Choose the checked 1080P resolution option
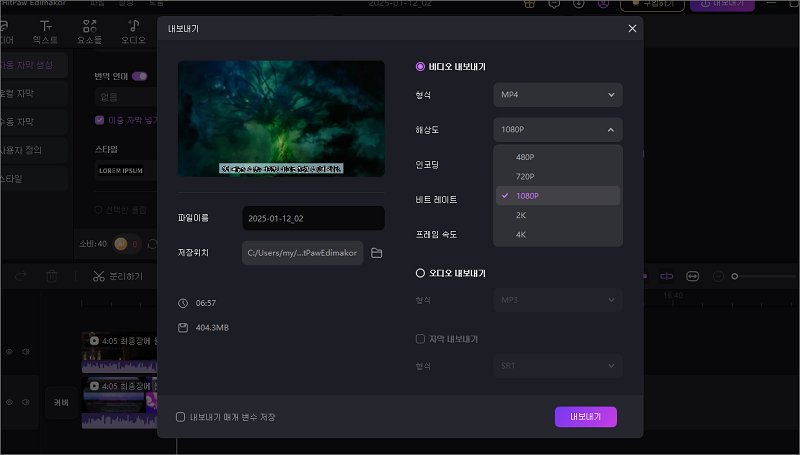The image size is (800, 455). [x=558, y=196]
